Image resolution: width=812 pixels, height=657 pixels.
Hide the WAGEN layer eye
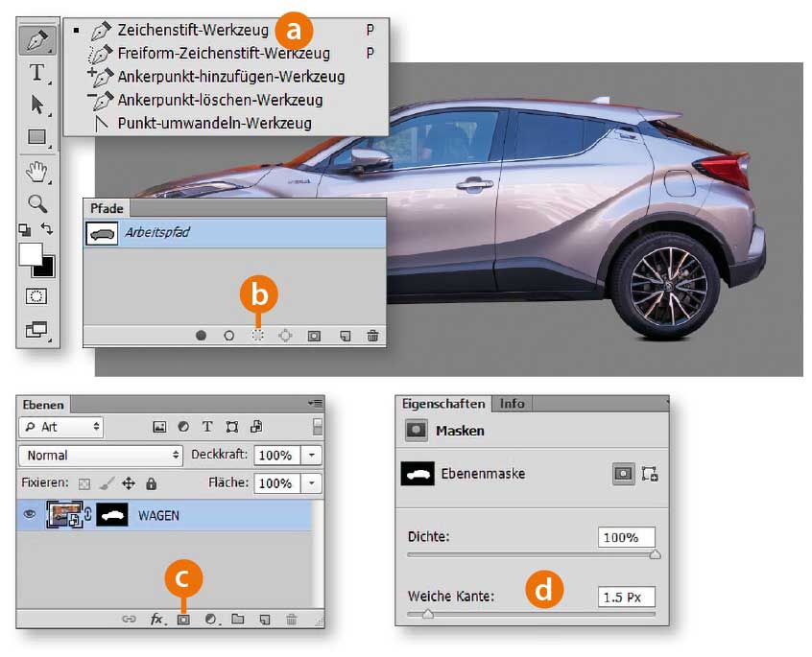(30, 514)
